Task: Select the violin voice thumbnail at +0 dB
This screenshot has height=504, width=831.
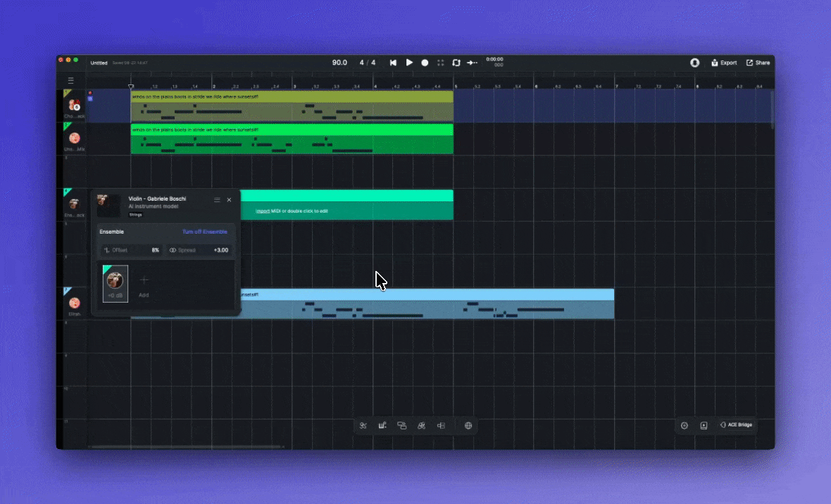Action: 115,282
